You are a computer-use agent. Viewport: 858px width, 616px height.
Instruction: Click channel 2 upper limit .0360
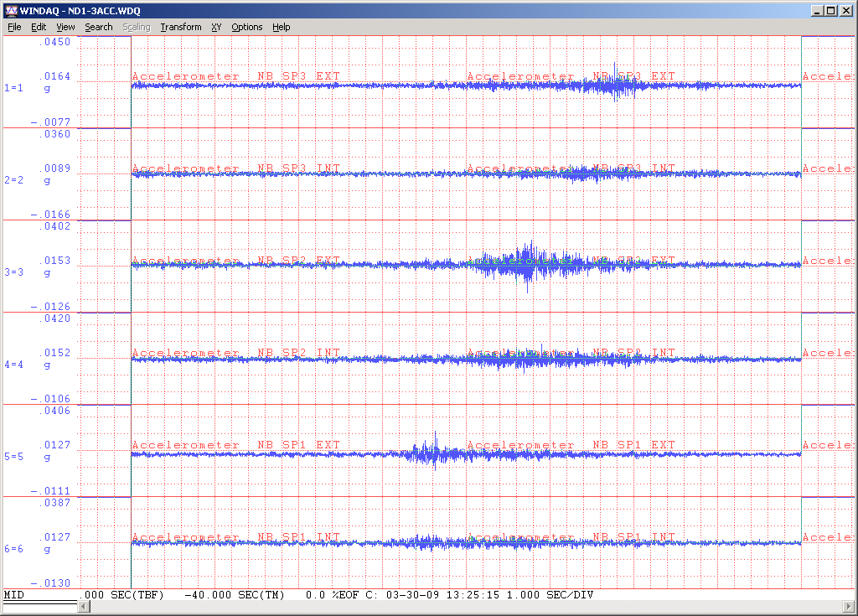tap(54, 133)
